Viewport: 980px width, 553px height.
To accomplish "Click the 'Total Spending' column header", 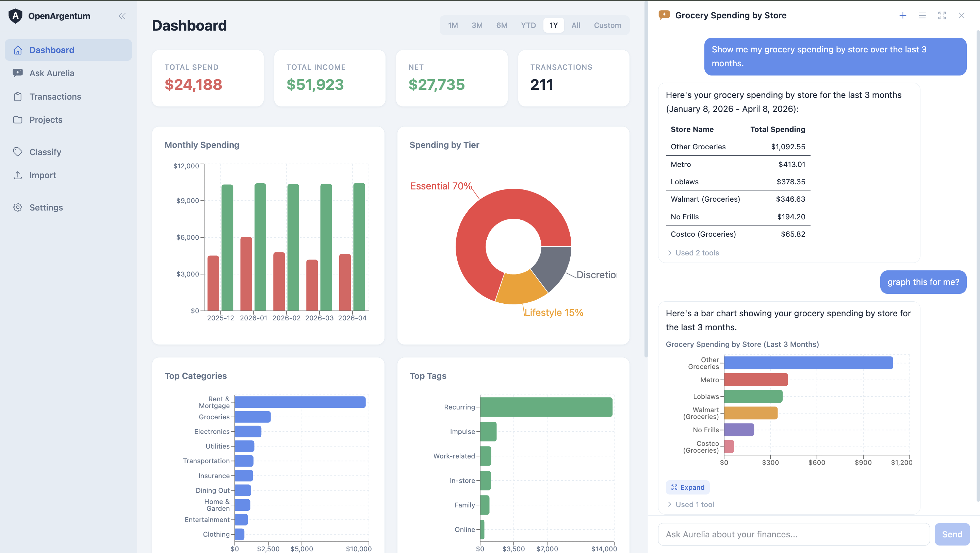I will [778, 129].
